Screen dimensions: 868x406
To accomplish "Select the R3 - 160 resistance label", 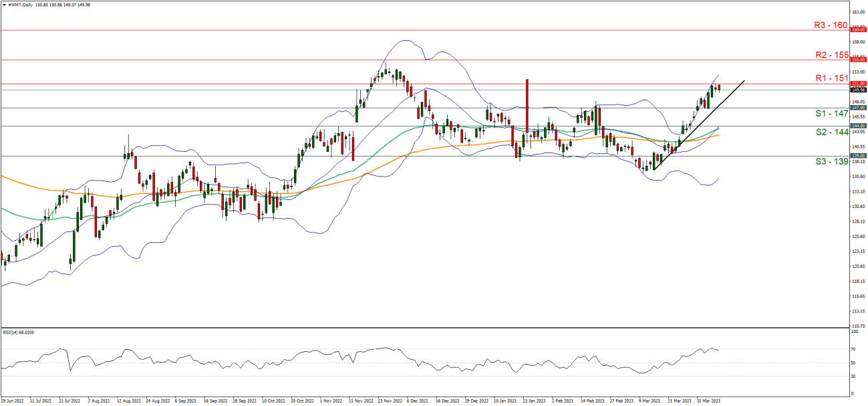I will (831, 25).
